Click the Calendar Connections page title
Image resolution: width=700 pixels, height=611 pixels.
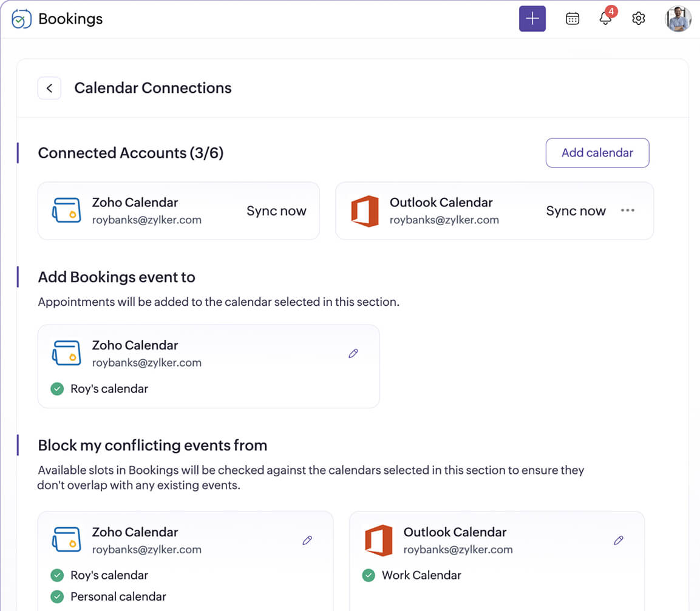[152, 88]
